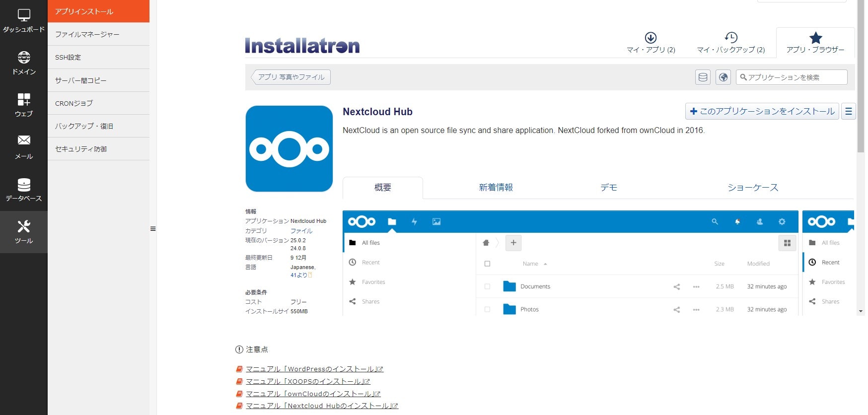
Task: Click the sidebar collapse handle
Action: tap(153, 229)
